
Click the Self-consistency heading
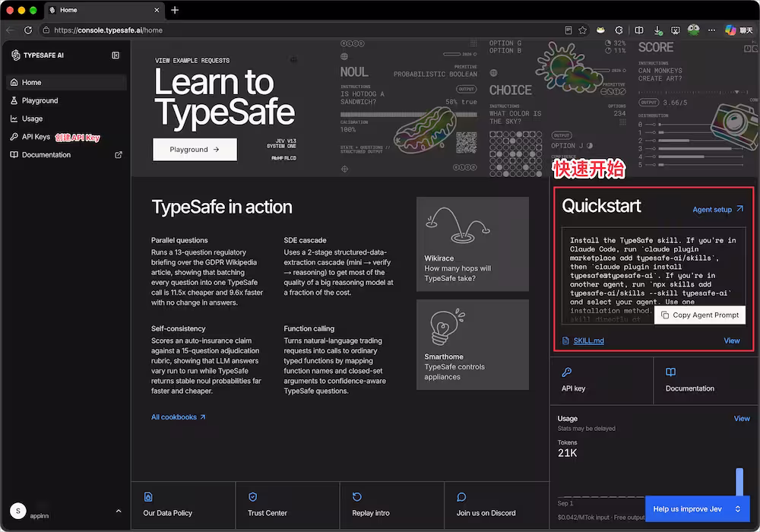pos(179,328)
